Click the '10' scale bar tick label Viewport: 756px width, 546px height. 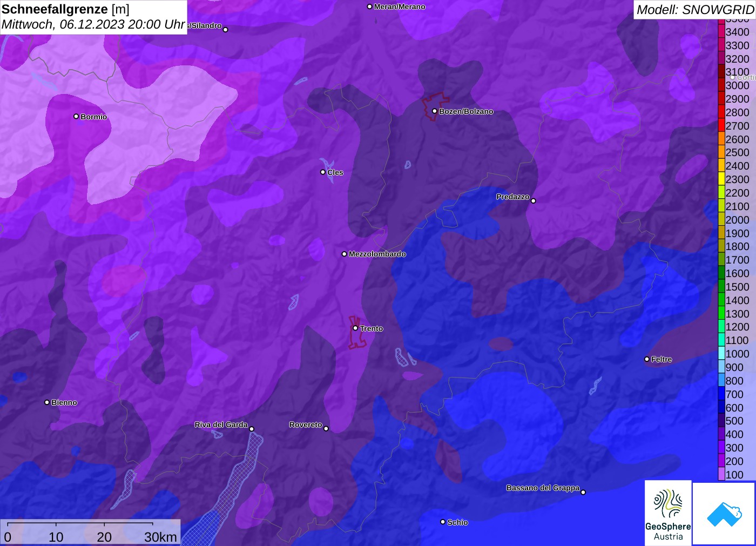point(56,537)
